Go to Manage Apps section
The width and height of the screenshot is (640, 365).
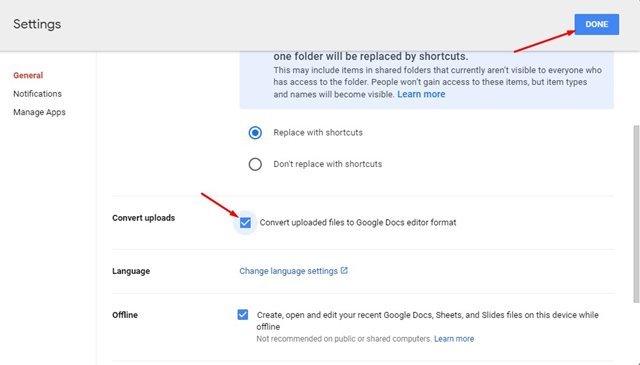tap(39, 112)
